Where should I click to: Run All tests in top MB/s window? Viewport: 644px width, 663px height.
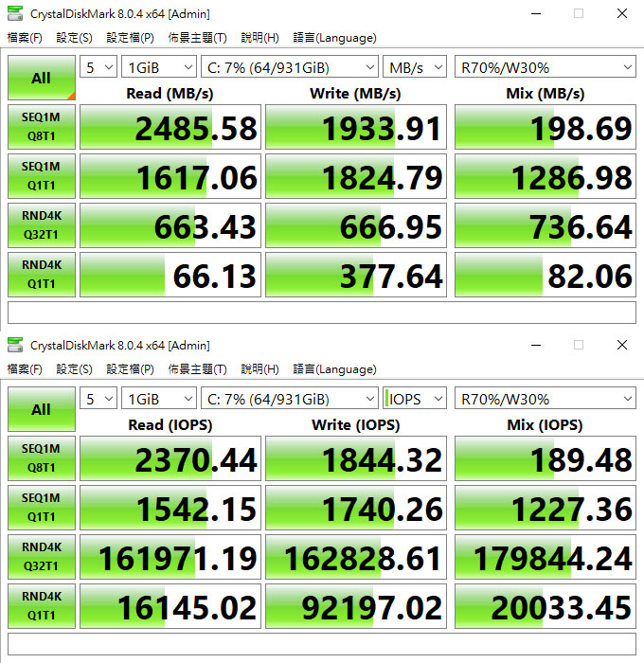42,78
